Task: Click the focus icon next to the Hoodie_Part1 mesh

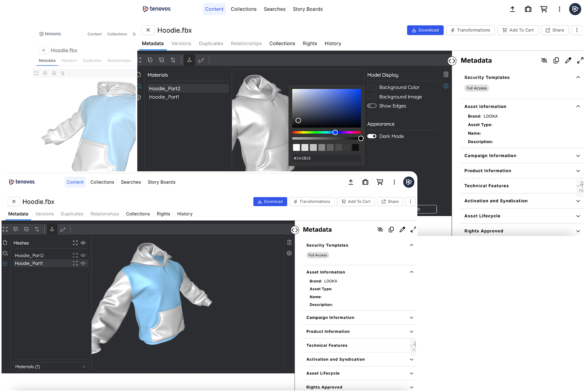Action: click(x=75, y=263)
